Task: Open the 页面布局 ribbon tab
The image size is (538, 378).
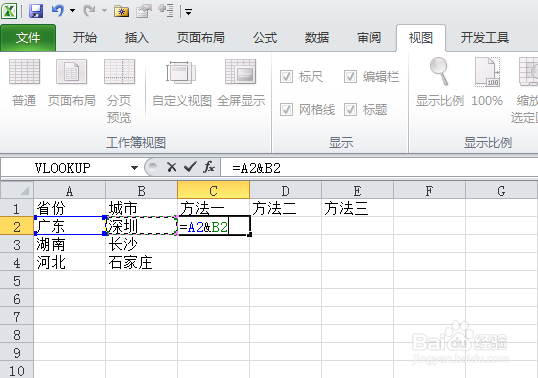Action: [201, 38]
